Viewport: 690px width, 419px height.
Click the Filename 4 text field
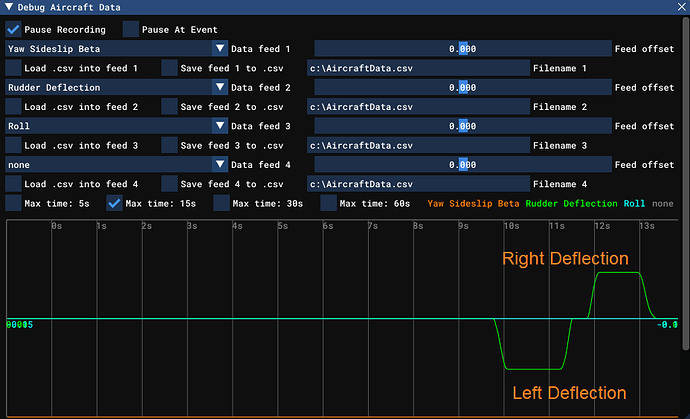tap(416, 185)
